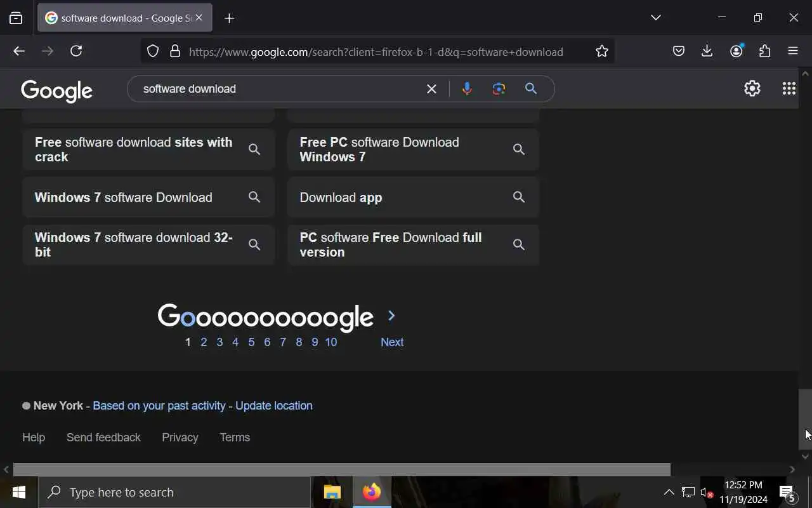
Task: Search Free PC software Download Windows 7
Action: click(413, 149)
